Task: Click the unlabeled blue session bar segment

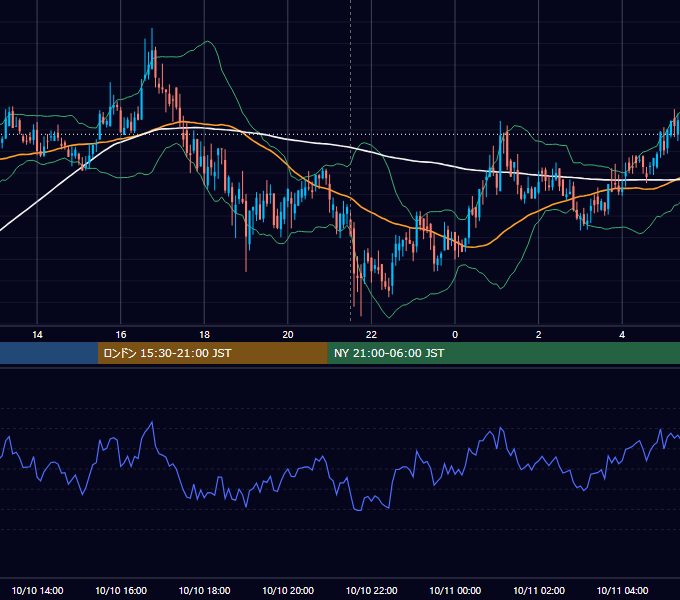Action: [x=49, y=353]
